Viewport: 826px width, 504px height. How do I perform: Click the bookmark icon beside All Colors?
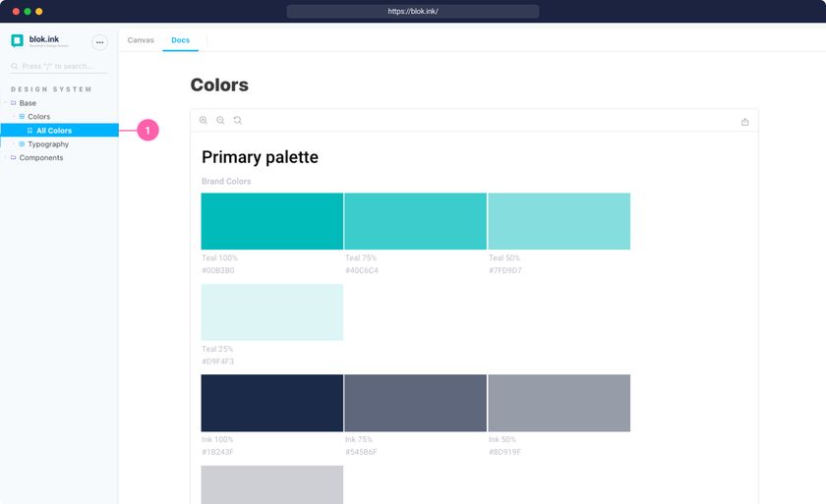click(x=29, y=131)
